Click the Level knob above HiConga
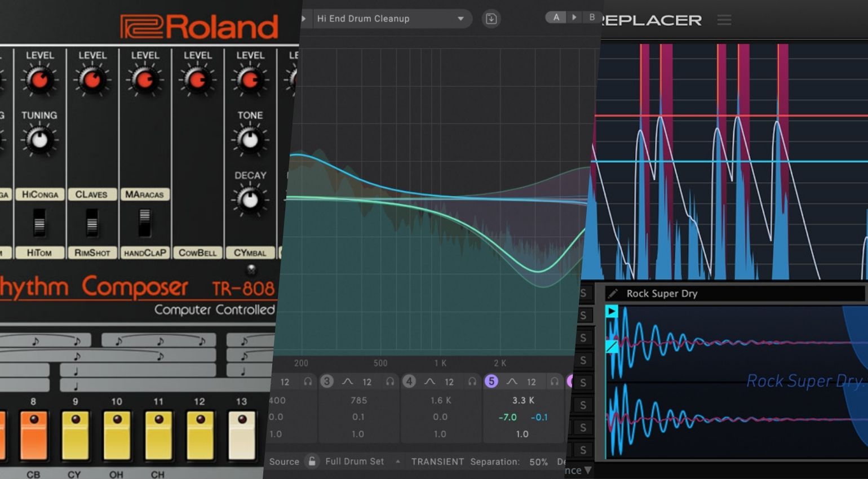Screen dimensions: 868x479 (x=39, y=81)
